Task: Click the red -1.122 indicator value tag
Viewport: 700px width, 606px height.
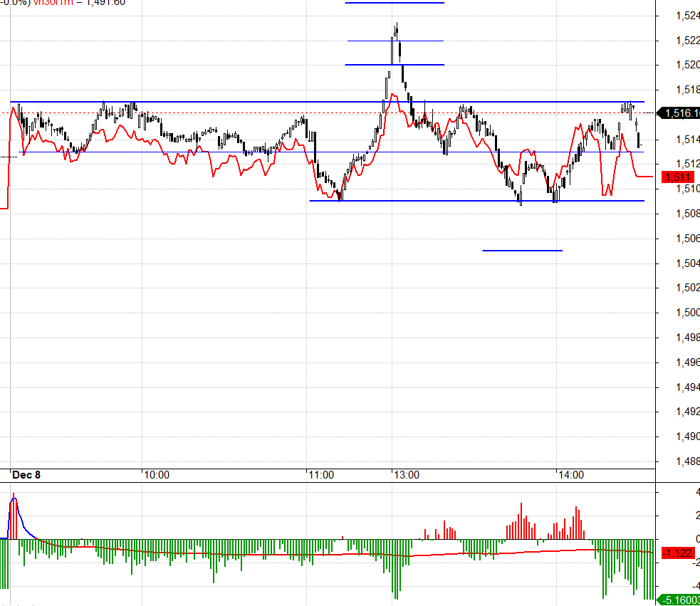Action: tap(678, 553)
